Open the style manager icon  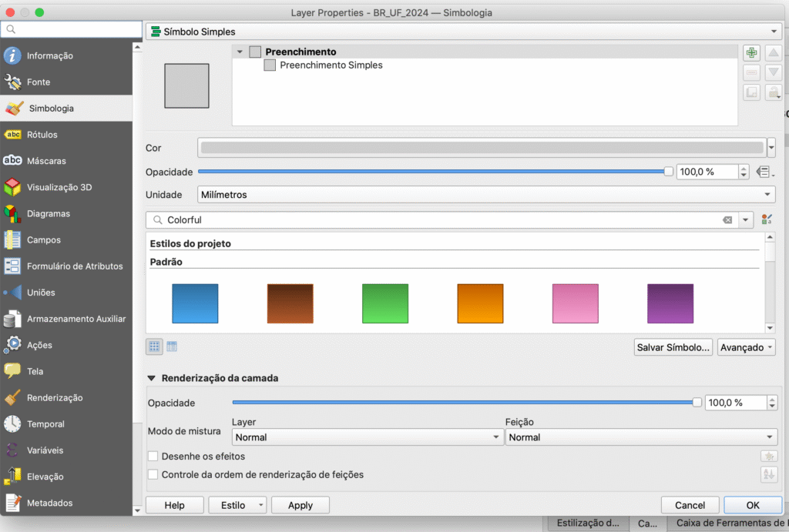tap(767, 219)
